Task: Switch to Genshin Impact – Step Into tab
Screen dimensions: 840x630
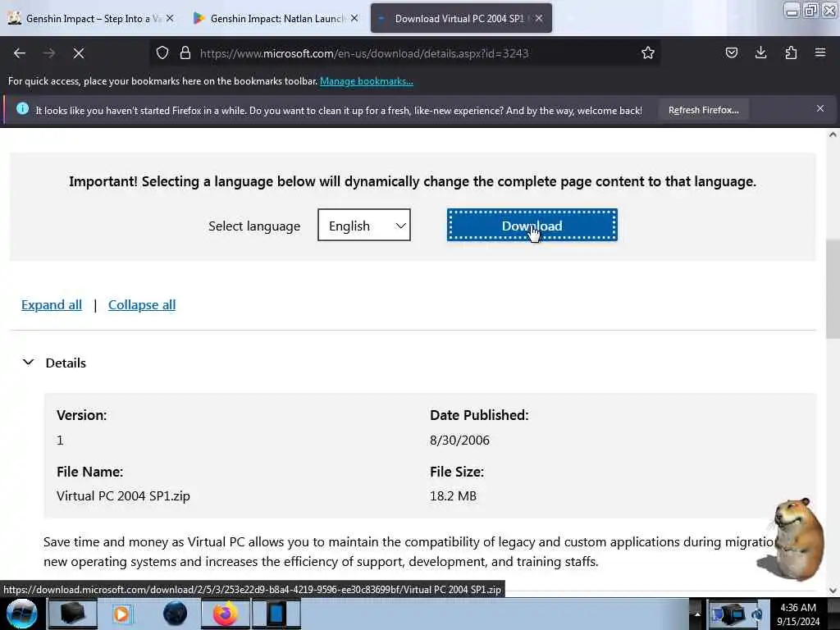Action: point(91,18)
